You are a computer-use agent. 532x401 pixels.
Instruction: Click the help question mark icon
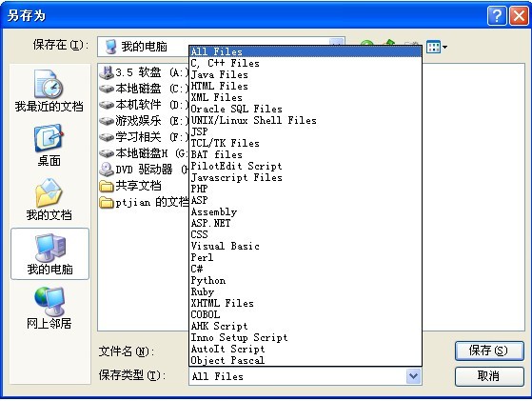pyautogui.click(x=497, y=15)
